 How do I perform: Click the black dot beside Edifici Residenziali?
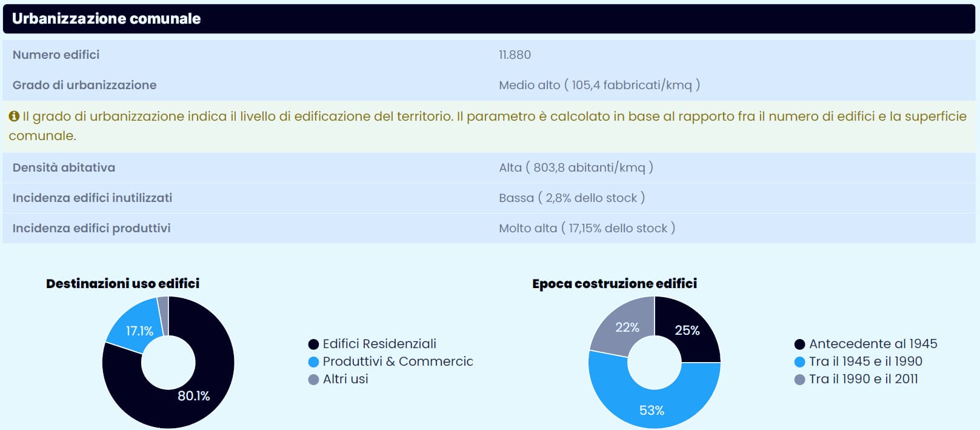[x=313, y=344]
